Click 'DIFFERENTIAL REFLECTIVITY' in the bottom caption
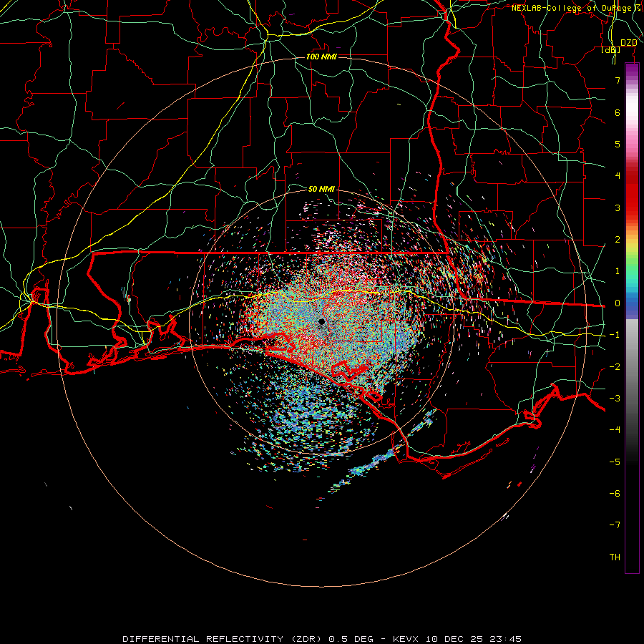Image resolution: width=644 pixels, height=644 pixels. (x=203, y=639)
